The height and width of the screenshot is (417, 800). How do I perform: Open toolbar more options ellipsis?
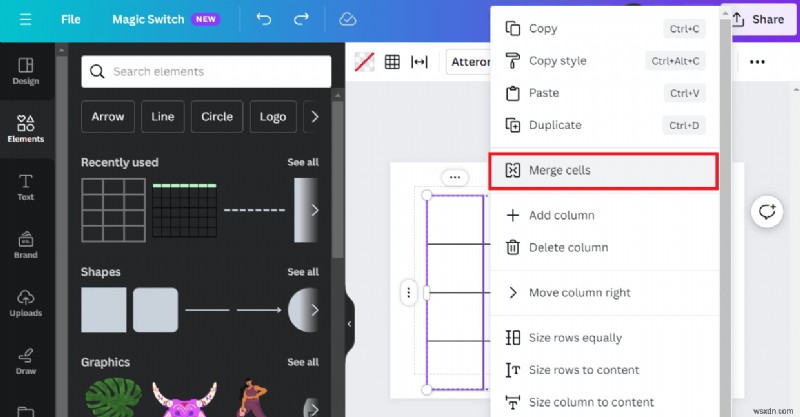[757, 62]
